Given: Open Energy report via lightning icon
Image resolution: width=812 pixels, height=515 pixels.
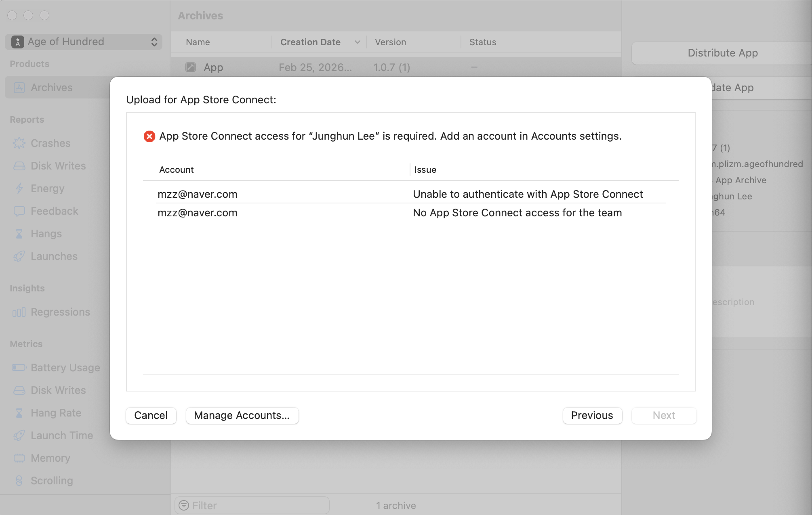Looking at the screenshot, I should point(19,188).
